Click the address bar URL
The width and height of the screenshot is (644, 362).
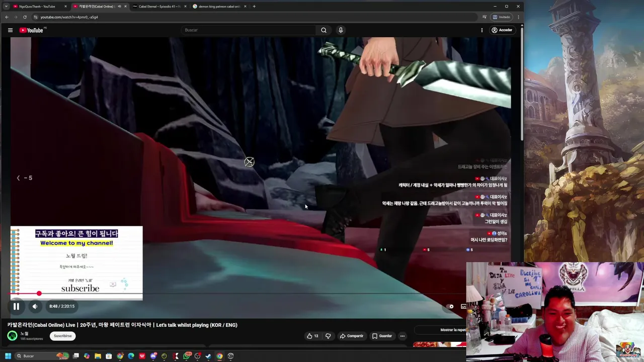click(69, 17)
